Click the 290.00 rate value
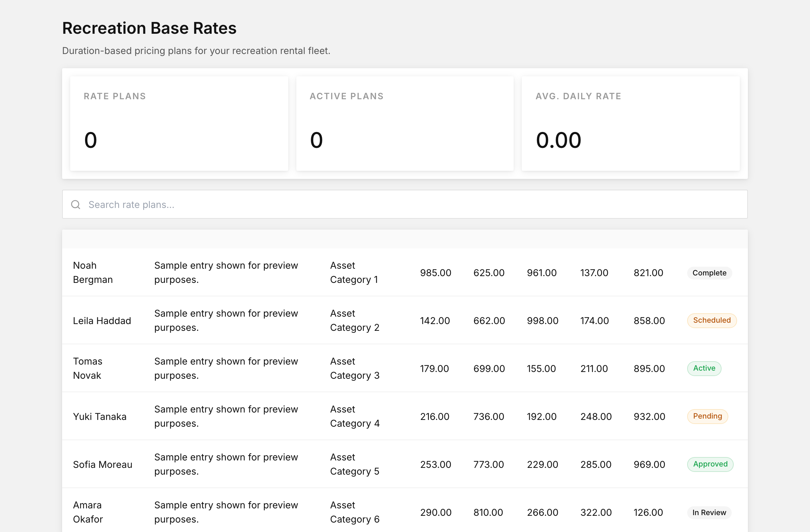Image resolution: width=810 pixels, height=532 pixels. pyautogui.click(x=436, y=513)
